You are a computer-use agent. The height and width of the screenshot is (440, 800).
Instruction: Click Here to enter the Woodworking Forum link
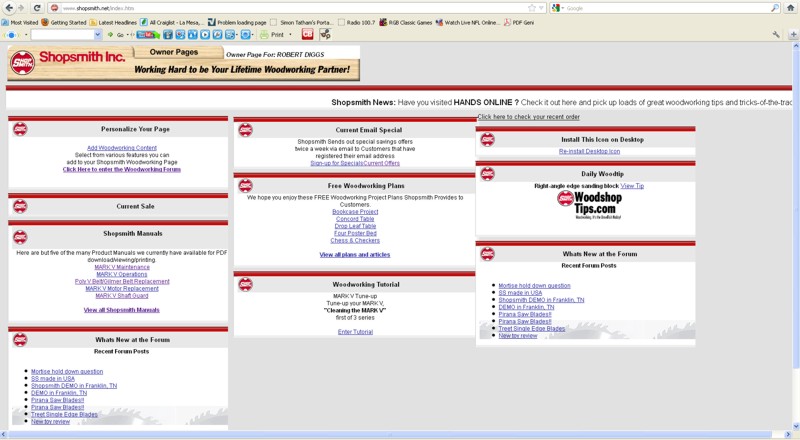[121, 169]
